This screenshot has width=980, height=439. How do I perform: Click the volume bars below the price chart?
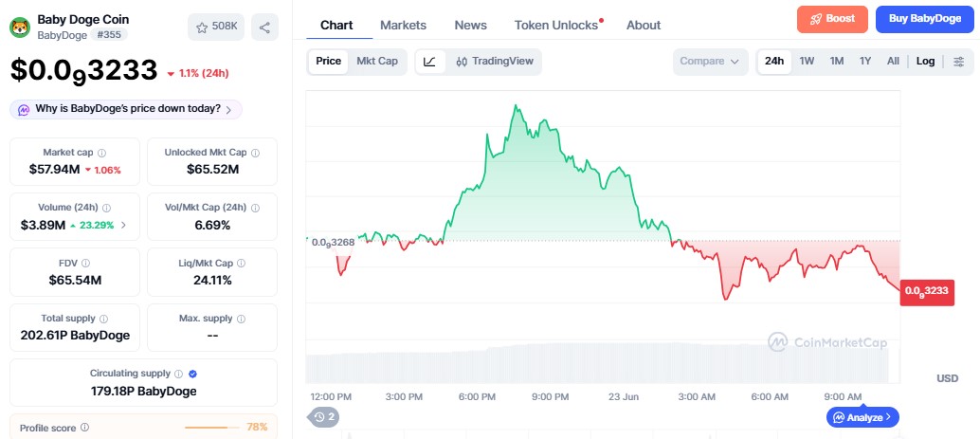tap(597, 363)
